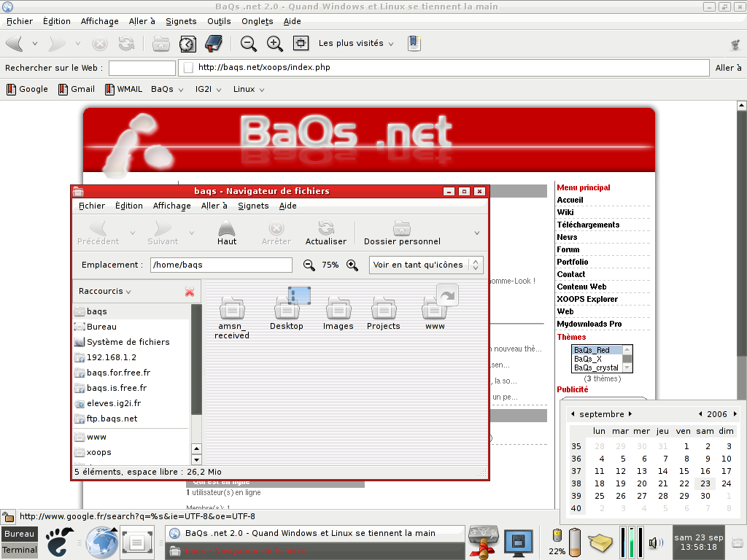
Task: Open the Onglets menu in the browser
Action: [258, 21]
